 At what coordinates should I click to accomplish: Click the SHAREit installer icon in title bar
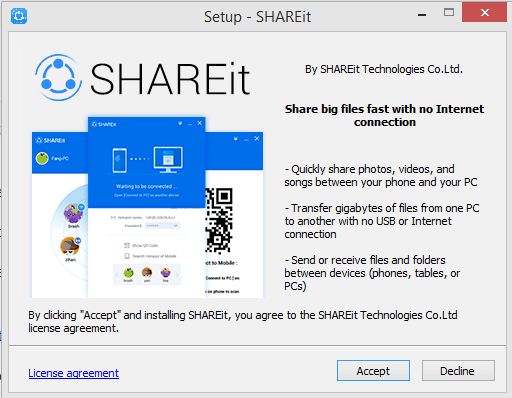click(19, 16)
